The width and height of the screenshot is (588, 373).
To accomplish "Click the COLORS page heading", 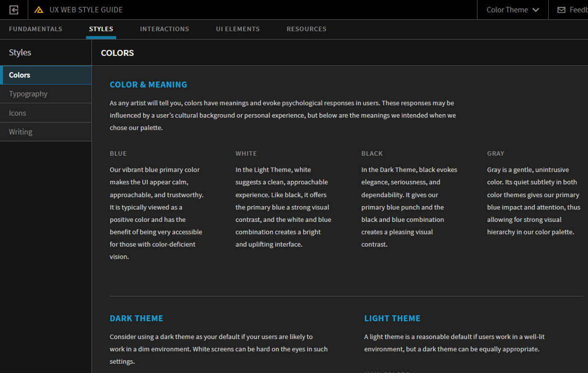I will click(x=118, y=53).
